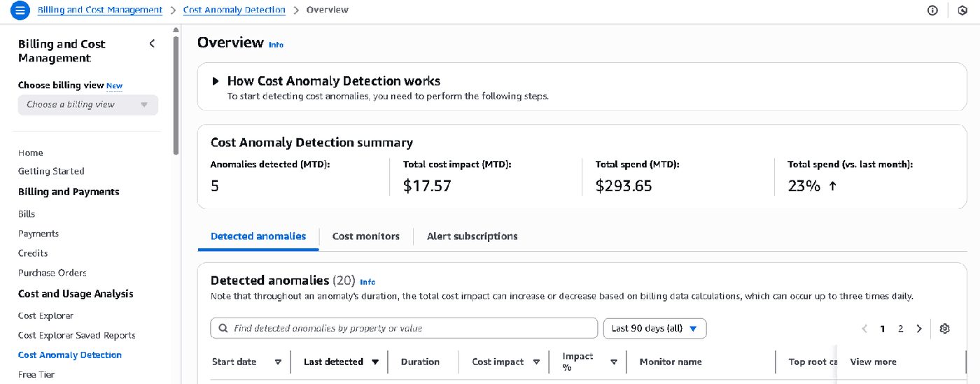Image resolution: width=980 pixels, height=384 pixels.
Task: Open Cost Explorer Saved Reports in sidebar
Action: 77,336
